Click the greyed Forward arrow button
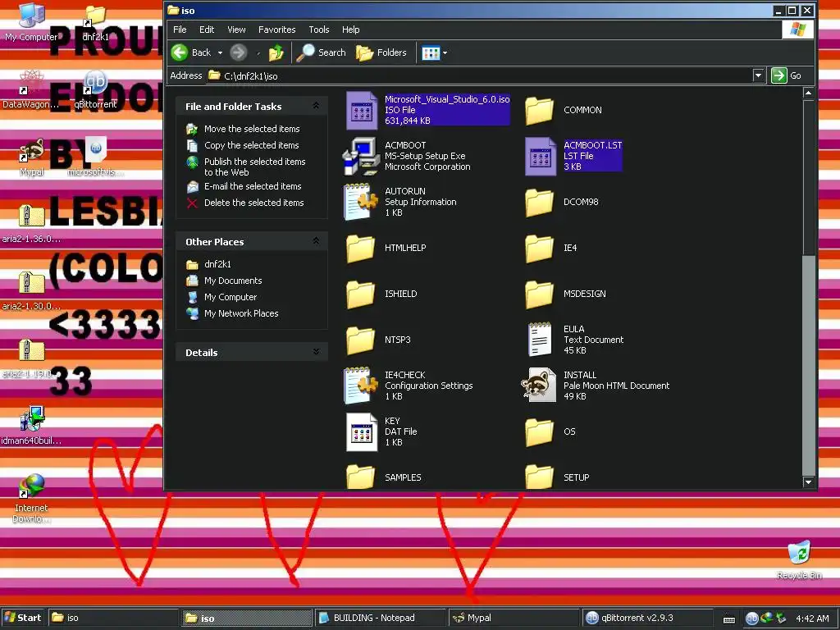This screenshot has width=840, height=630. [239, 52]
